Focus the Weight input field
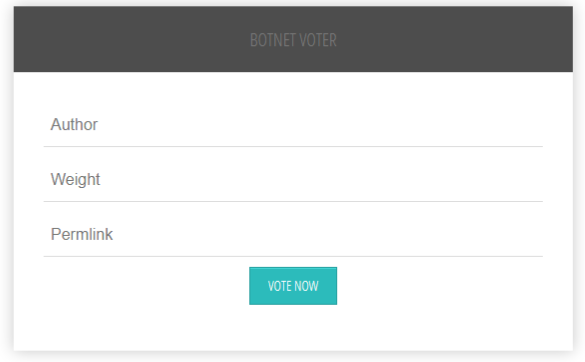The height and width of the screenshot is (362, 585). pyautogui.click(x=293, y=180)
